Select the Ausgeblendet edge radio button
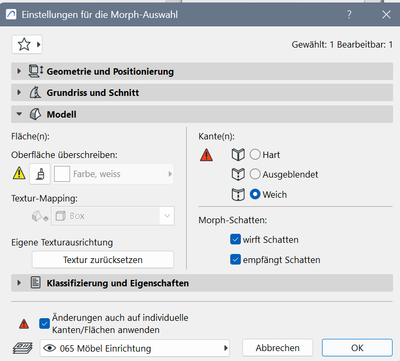The width and height of the screenshot is (400, 361). [255, 174]
